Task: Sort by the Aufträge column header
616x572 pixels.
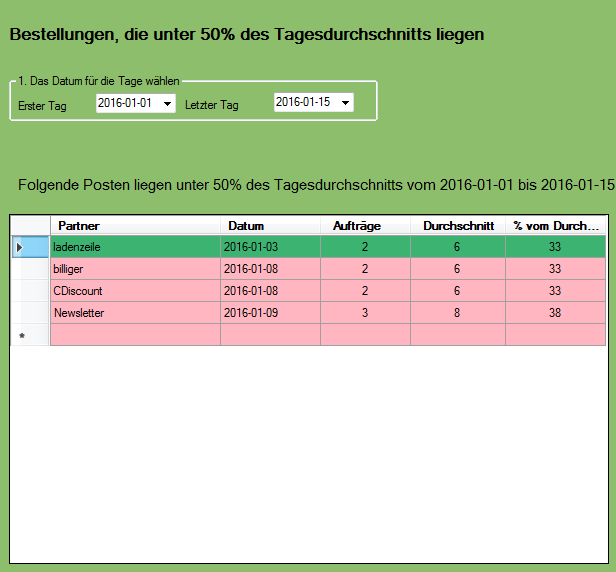Action: pyautogui.click(x=365, y=226)
